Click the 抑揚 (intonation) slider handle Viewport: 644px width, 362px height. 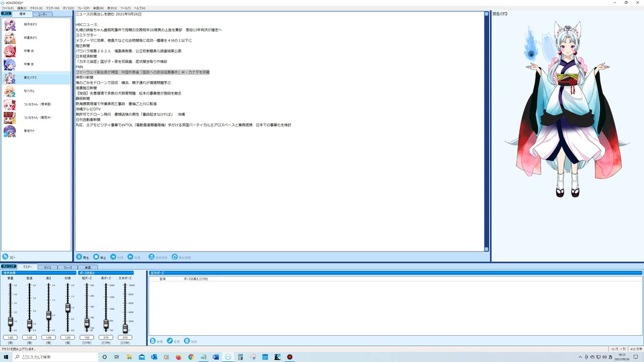[68, 308]
